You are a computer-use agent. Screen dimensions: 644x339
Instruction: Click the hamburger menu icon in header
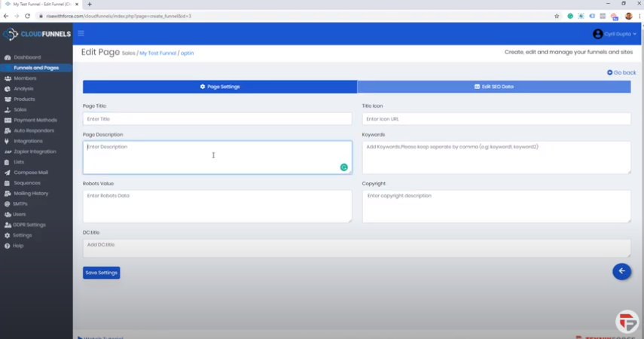click(81, 33)
